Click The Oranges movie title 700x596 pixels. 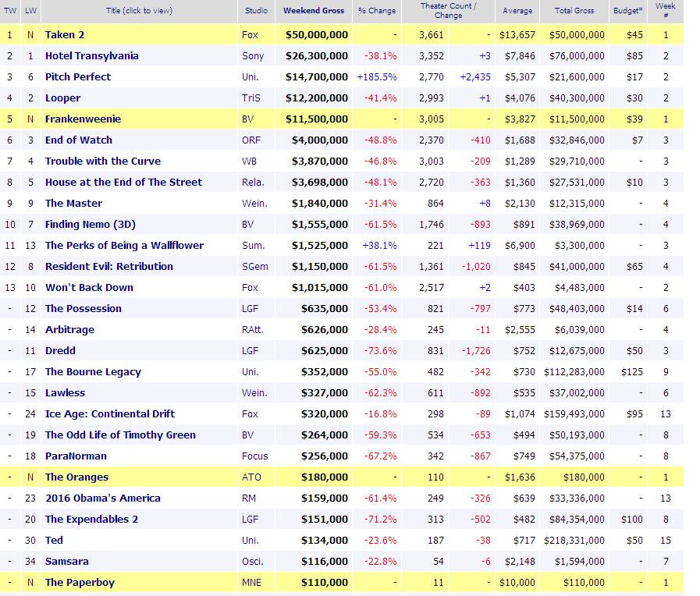[76, 477]
